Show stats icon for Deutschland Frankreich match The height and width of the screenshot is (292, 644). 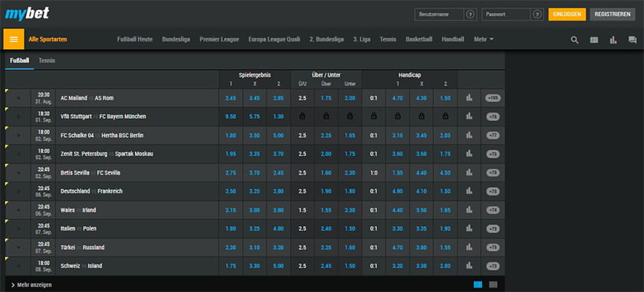469,192
